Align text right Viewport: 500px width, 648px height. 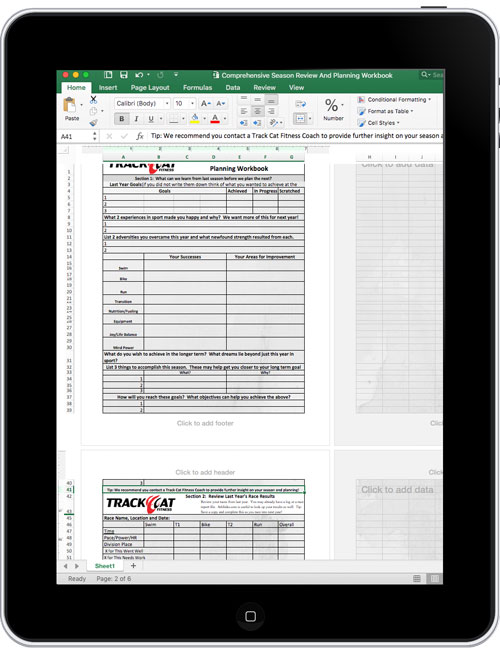(271, 111)
